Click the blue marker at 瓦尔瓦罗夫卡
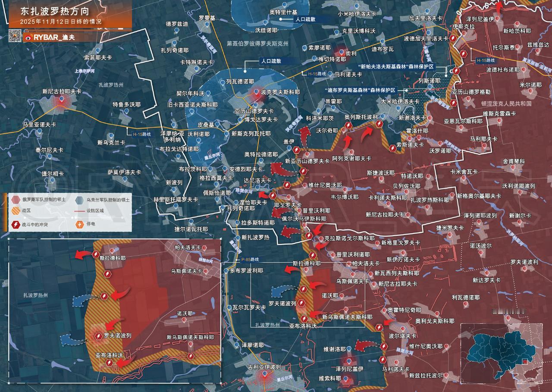 click(x=229, y=307)
